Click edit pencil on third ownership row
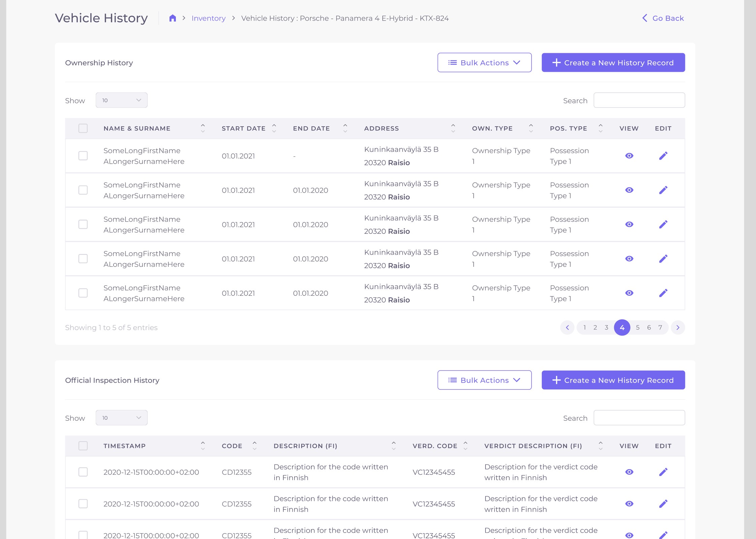756x539 pixels. pyautogui.click(x=663, y=224)
